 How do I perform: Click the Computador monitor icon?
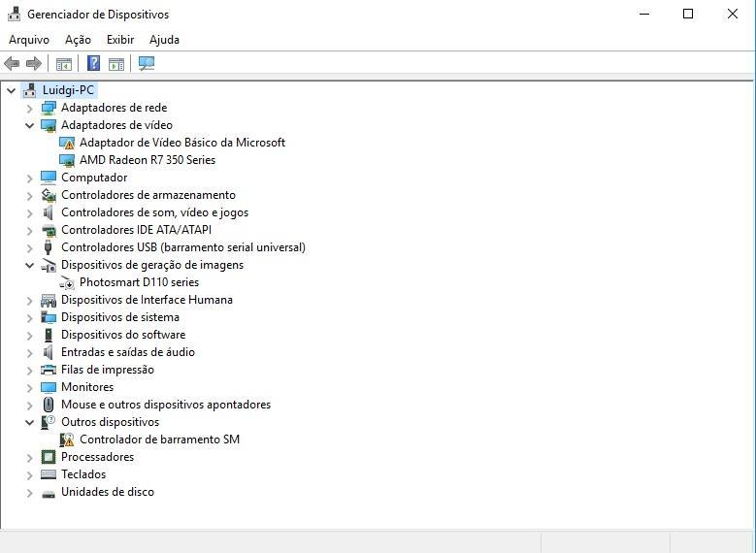click(49, 178)
